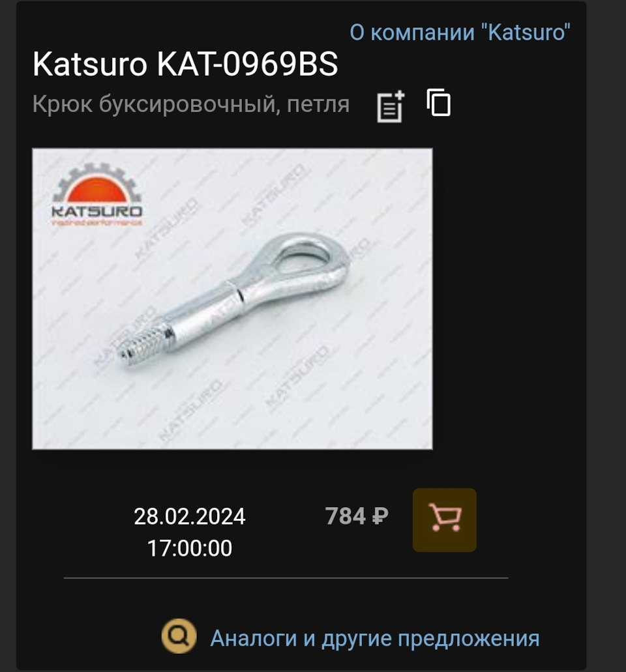Click the delivery date 28.02.2024
Viewport: 626px width, 672px height.
tap(190, 516)
